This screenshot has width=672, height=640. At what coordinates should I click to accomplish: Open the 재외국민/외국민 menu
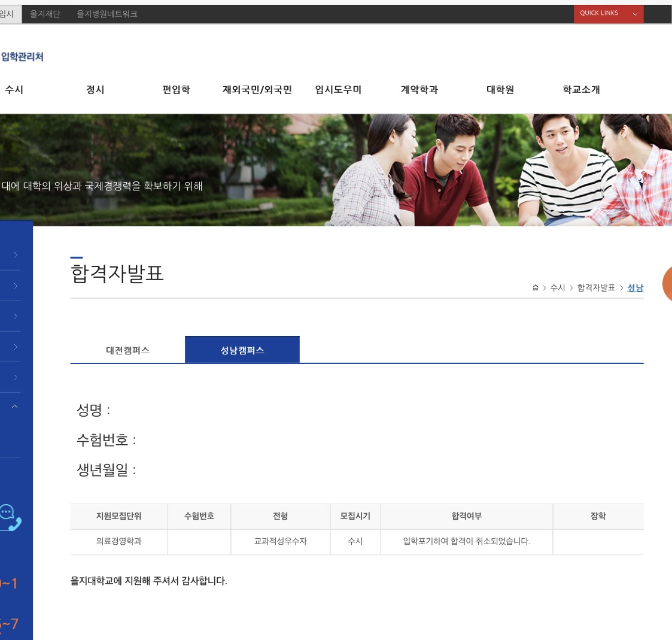pyautogui.click(x=257, y=90)
